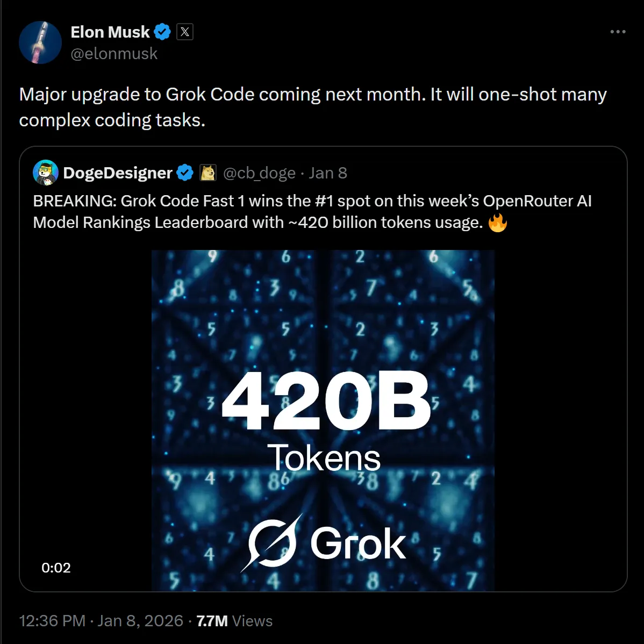Click the Doge emoji badge next to DogeDesigner

(x=207, y=173)
